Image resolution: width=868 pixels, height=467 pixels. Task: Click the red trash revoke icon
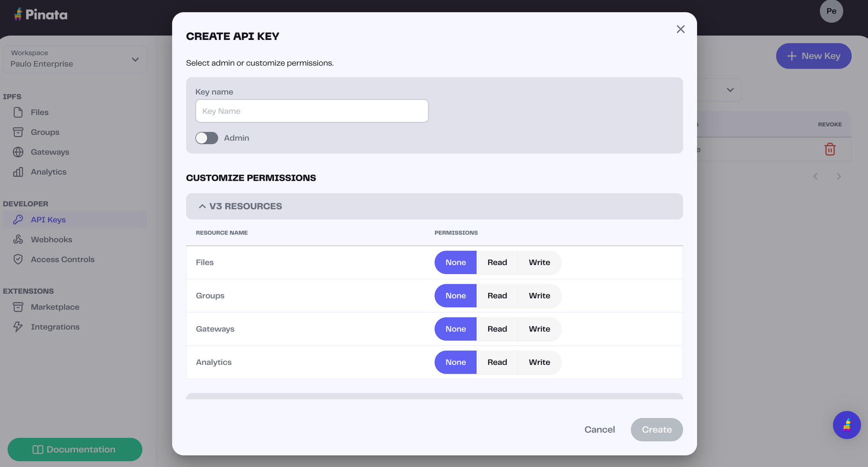(x=829, y=149)
